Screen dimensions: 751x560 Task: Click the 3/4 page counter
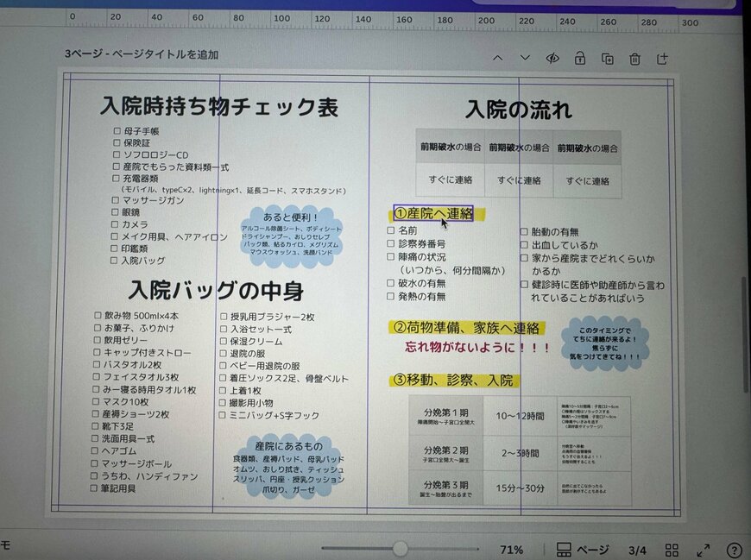[637, 551]
